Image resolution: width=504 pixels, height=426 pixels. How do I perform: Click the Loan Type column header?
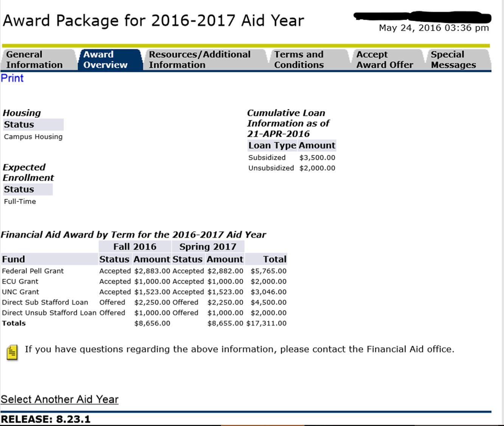[272, 145]
